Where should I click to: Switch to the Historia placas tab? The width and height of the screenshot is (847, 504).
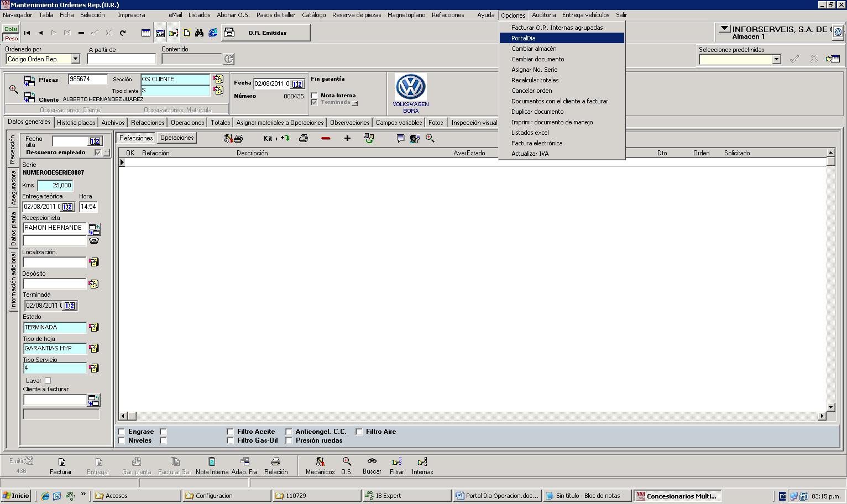point(76,123)
